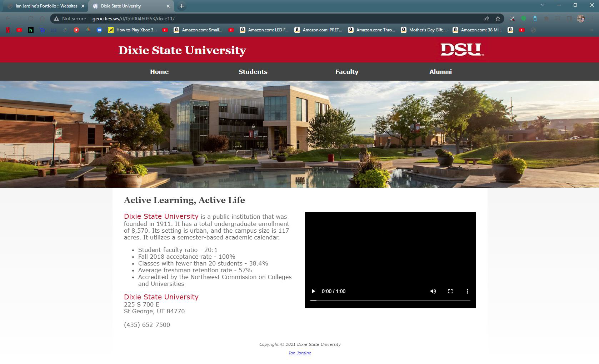The width and height of the screenshot is (599, 364).
Task: Open the tab search chevron
Action: [x=543, y=5]
